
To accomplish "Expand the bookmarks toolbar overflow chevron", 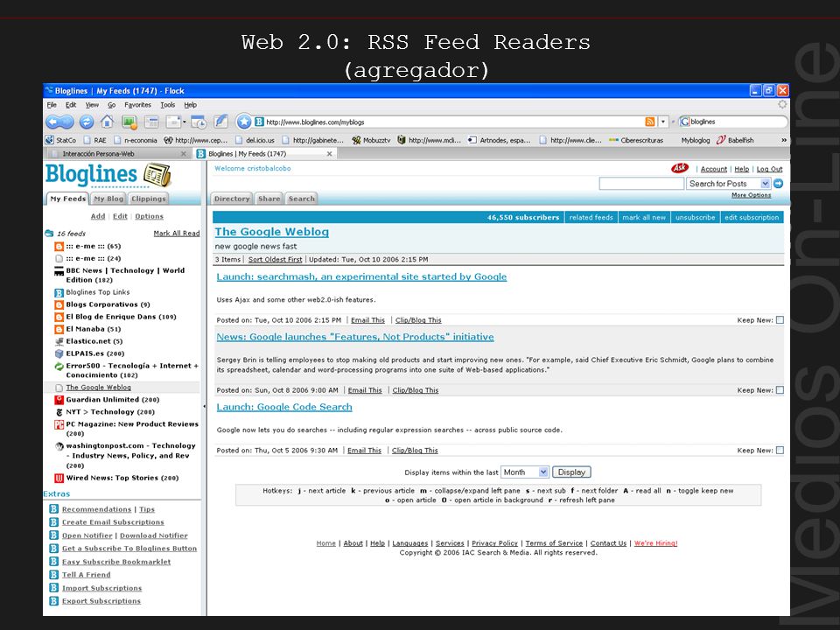I will [784, 140].
